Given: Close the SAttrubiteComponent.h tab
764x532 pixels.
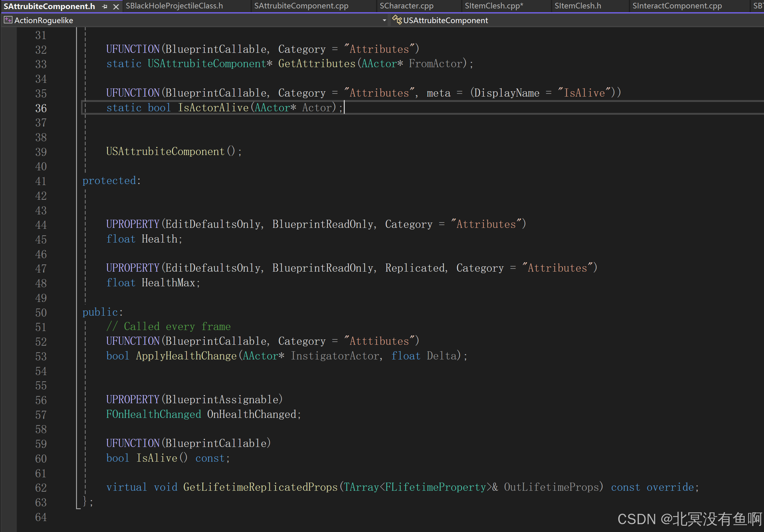Looking at the screenshot, I should [116, 6].
